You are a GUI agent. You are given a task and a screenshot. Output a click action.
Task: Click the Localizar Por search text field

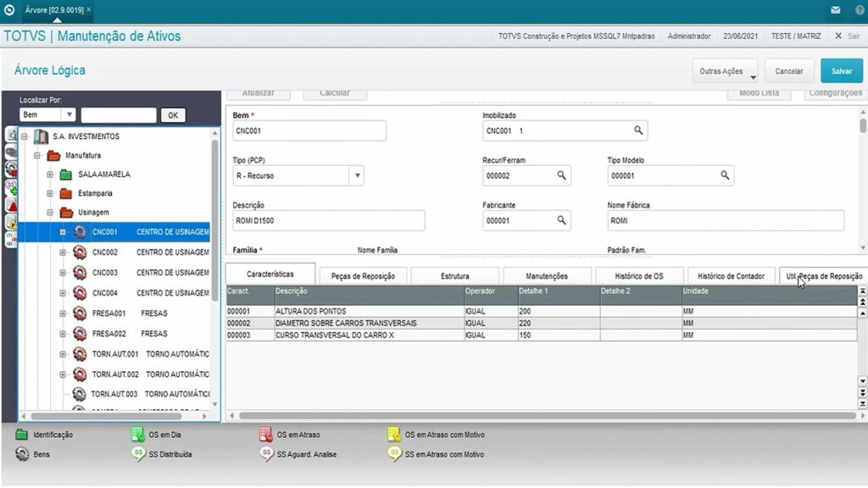point(119,115)
